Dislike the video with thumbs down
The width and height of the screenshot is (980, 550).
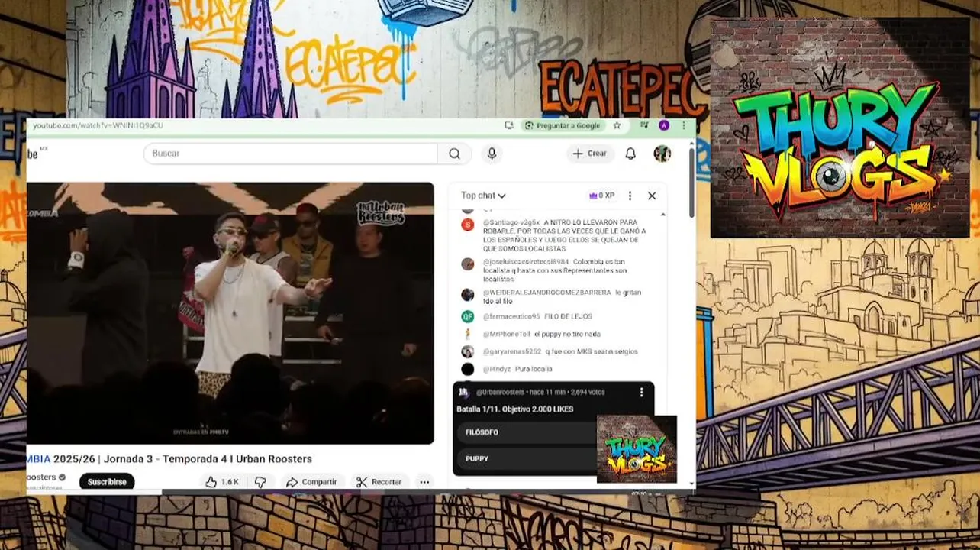coord(260,482)
